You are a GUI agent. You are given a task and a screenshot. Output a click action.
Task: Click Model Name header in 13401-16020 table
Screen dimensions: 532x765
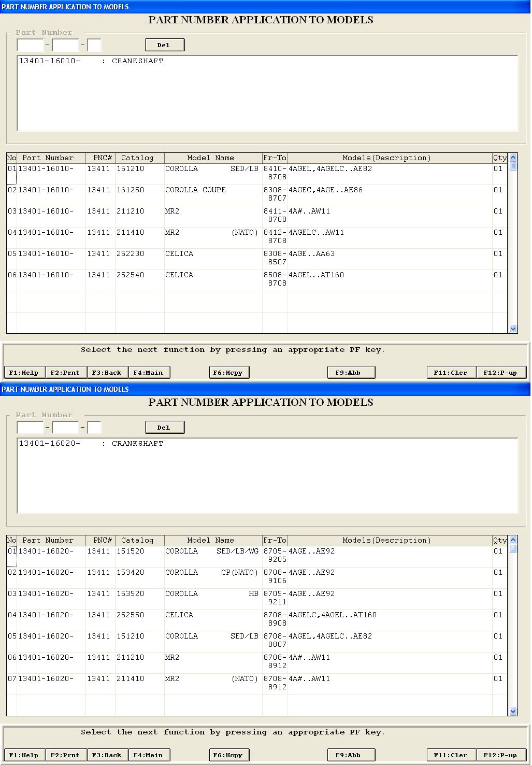click(x=210, y=541)
